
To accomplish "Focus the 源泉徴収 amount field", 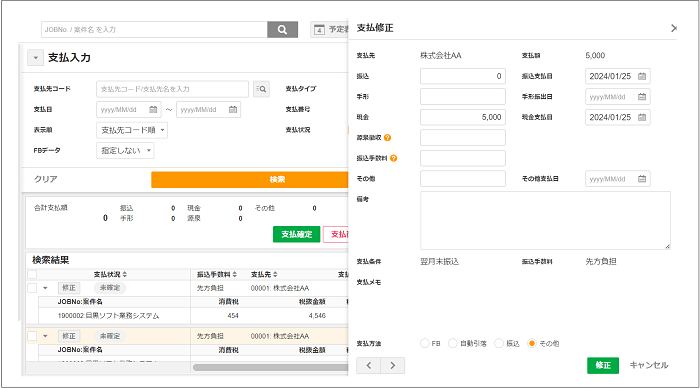I will pos(462,138).
